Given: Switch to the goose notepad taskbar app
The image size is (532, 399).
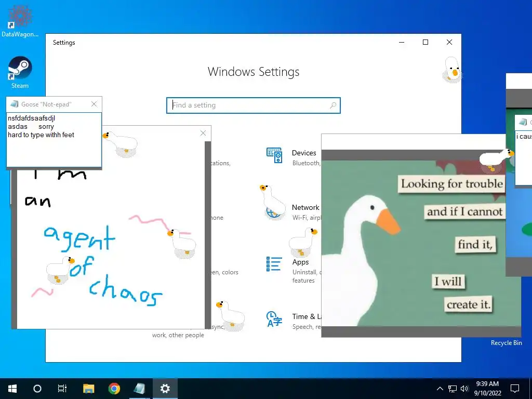Looking at the screenshot, I should click(x=139, y=389).
